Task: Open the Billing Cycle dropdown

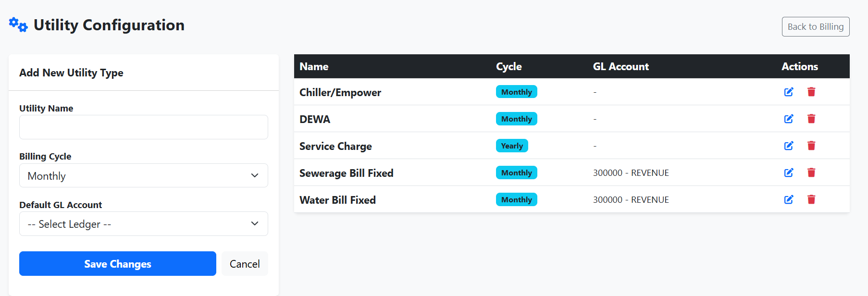Action: 144,175
